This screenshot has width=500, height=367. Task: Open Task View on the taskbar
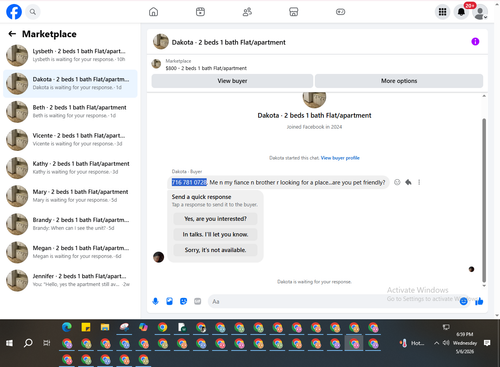tap(47, 343)
